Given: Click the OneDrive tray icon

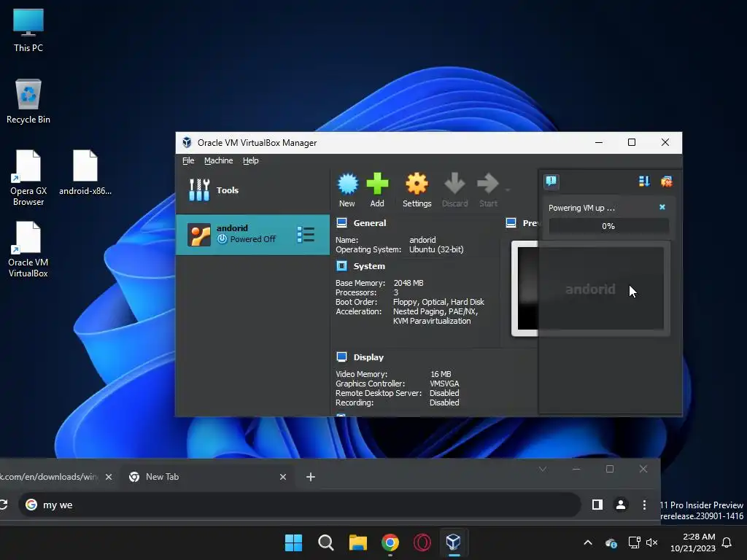Looking at the screenshot, I should [x=611, y=542].
